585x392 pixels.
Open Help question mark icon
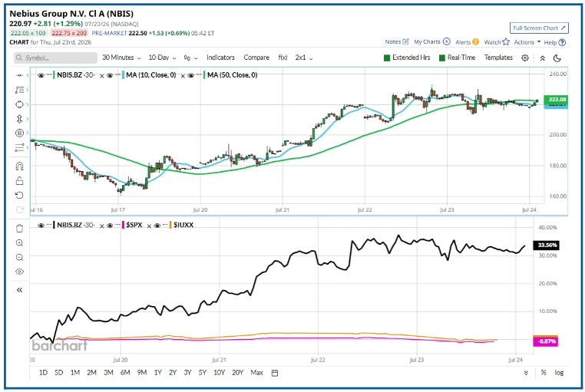tap(562, 42)
